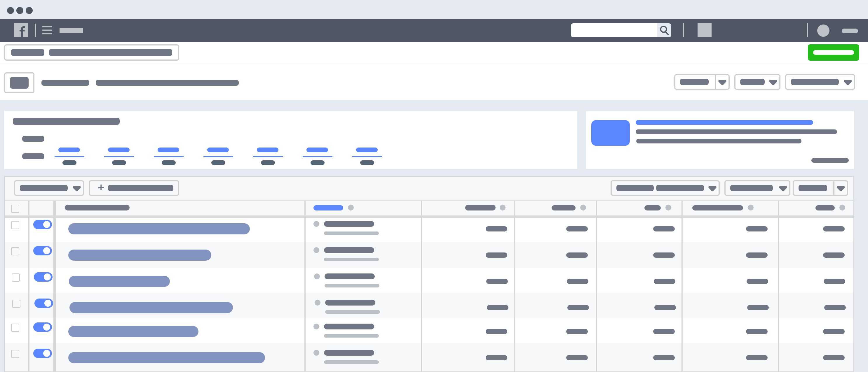The image size is (868, 372).
Task: Click the blue thumbnail in the right card
Action: coord(610,133)
